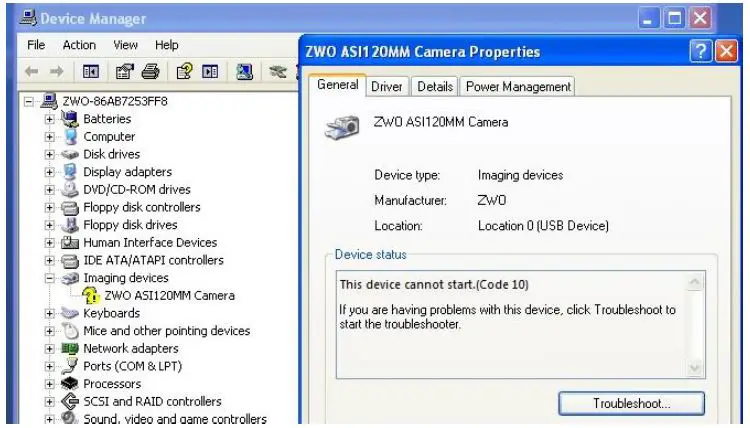This screenshot has height=428, width=750.
Task: Expand the Processors node
Action: click(49, 384)
